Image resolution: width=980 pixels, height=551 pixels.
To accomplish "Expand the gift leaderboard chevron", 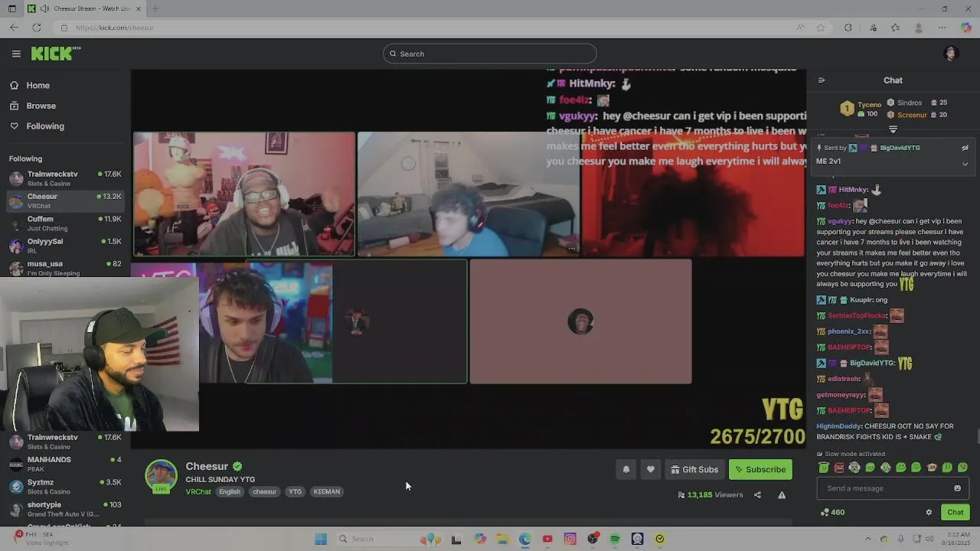I will [x=893, y=129].
